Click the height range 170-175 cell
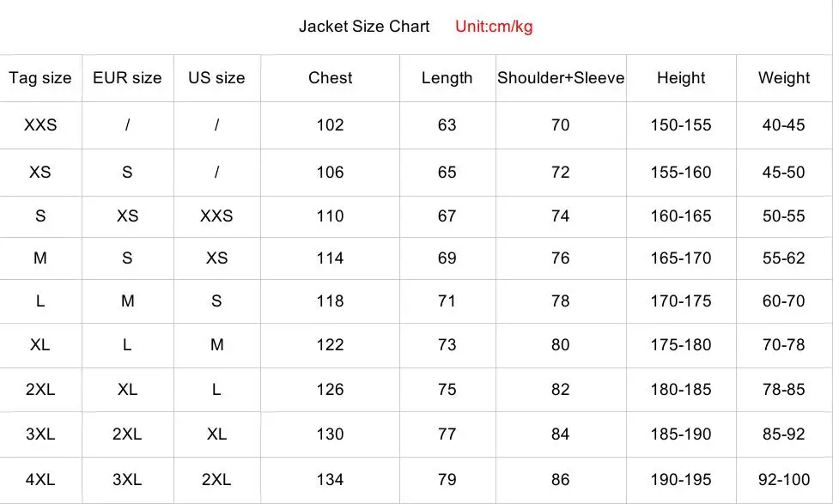This screenshot has height=504, width=833. 681,301
